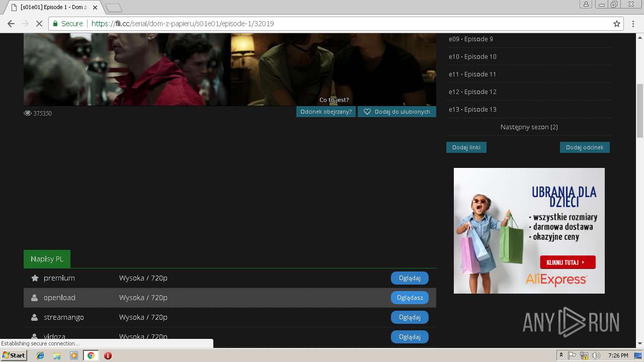This screenshot has width=644, height=362.
Task: Click streamango source name text
Action: (x=64, y=317)
